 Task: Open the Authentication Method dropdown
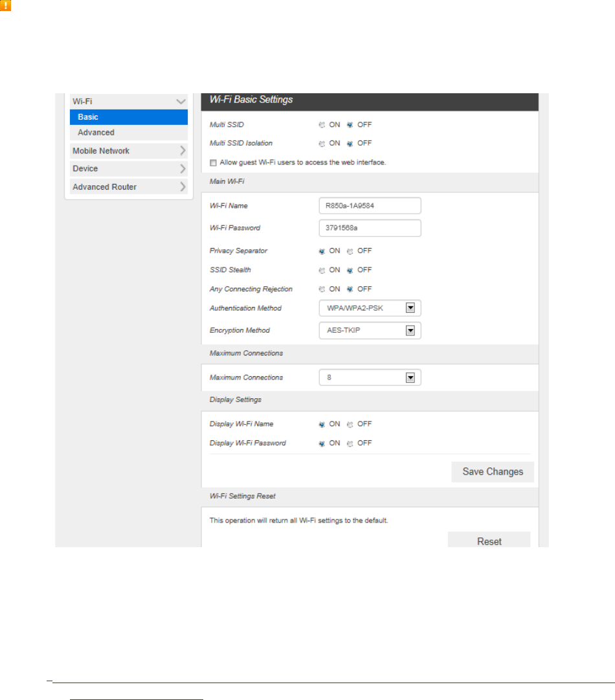(370, 308)
